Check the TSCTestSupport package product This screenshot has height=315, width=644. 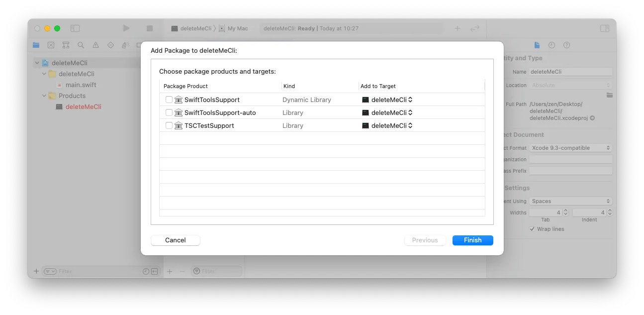click(169, 125)
